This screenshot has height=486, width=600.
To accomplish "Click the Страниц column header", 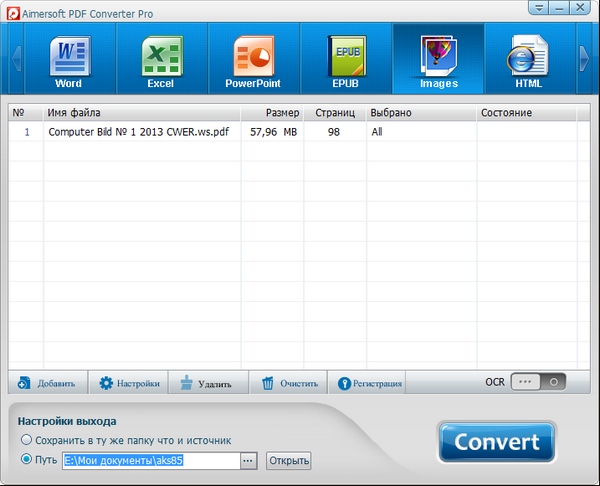I will (x=335, y=113).
